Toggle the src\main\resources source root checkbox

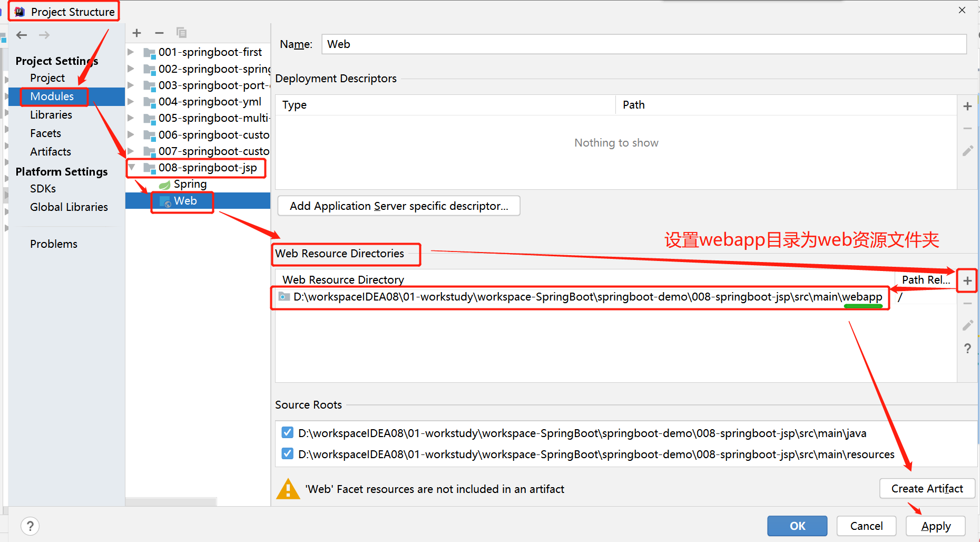(287, 453)
